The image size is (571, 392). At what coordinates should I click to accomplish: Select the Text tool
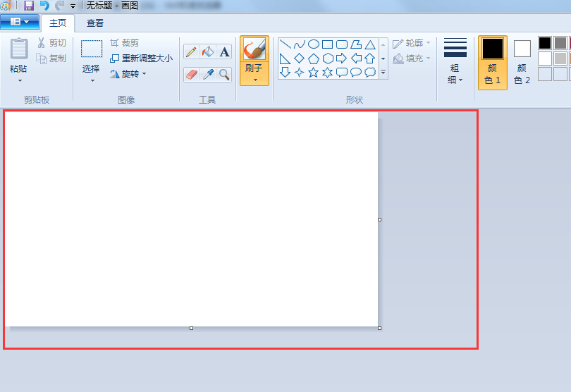point(224,51)
